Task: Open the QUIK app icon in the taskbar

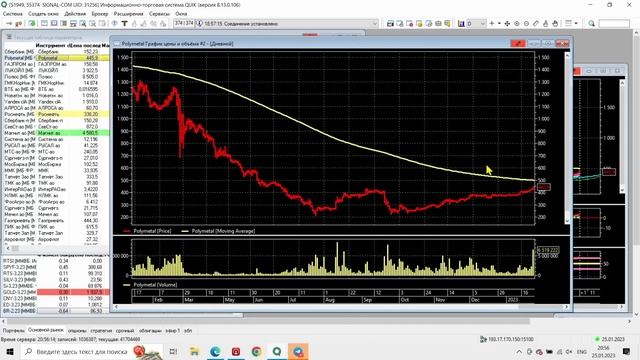Action: click(277, 351)
